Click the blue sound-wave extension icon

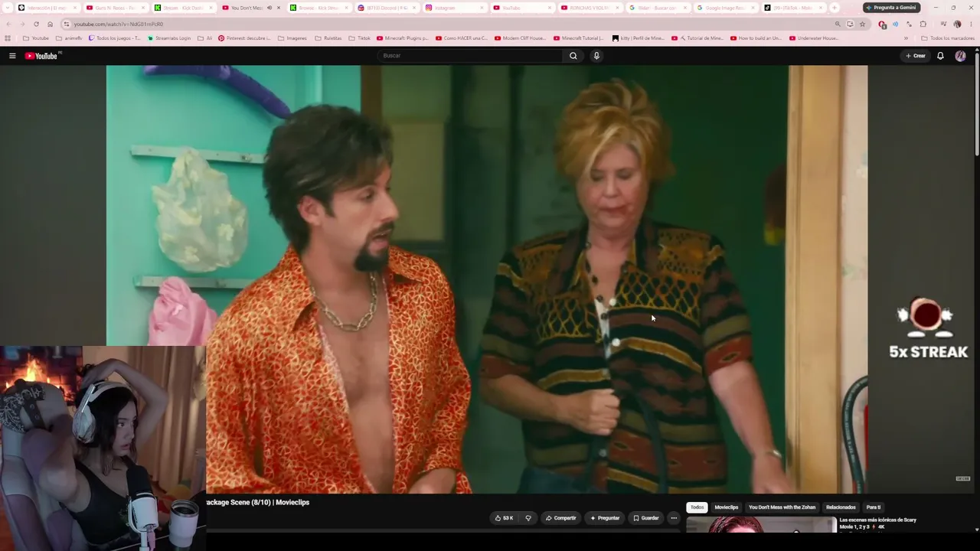(895, 24)
